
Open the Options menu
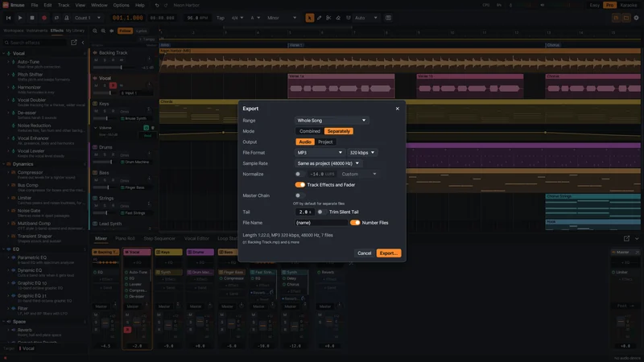pos(121,6)
